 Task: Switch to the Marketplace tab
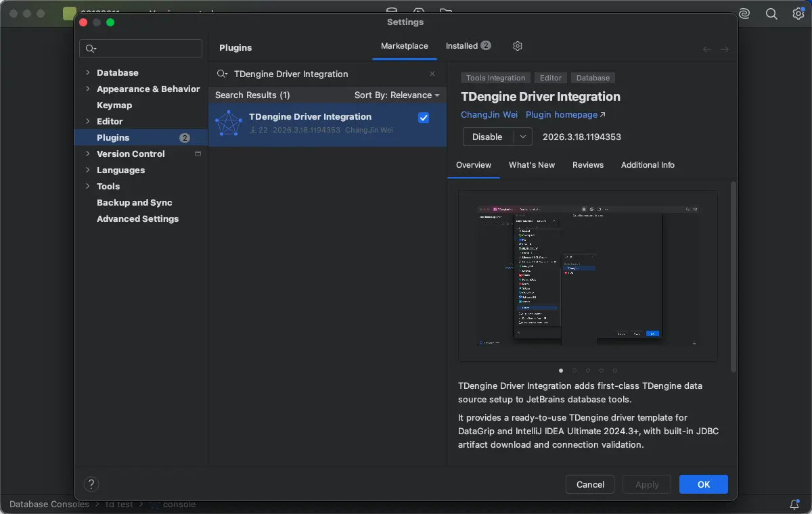tap(405, 46)
